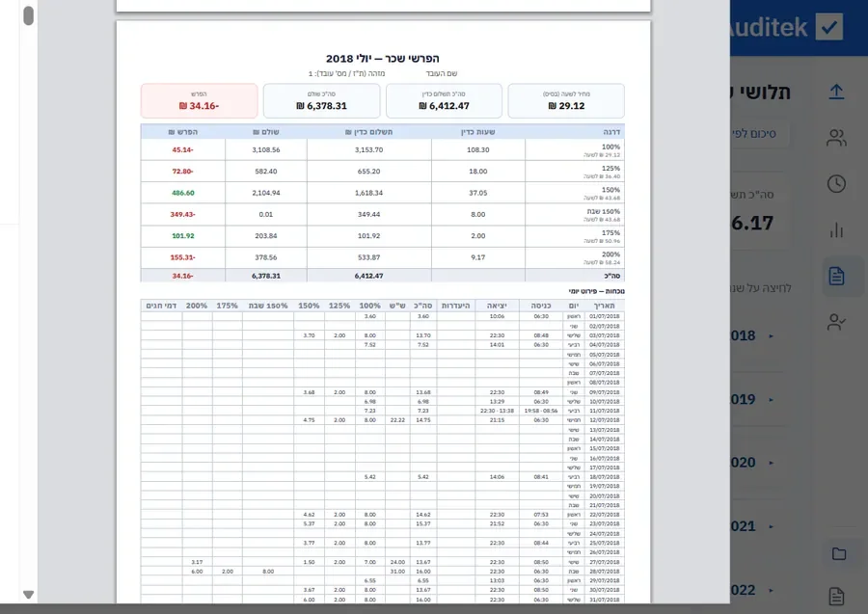Click the total paid card 6,378.31
The height and width of the screenshot is (614, 868).
pos(321,100)
